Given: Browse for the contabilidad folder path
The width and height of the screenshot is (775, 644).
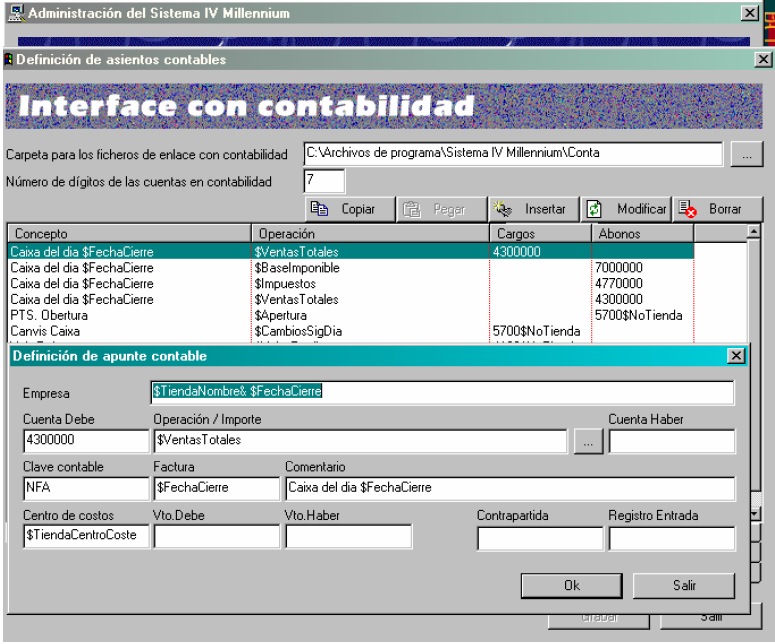Looking at the screenshot, I should tap(746, 155).
